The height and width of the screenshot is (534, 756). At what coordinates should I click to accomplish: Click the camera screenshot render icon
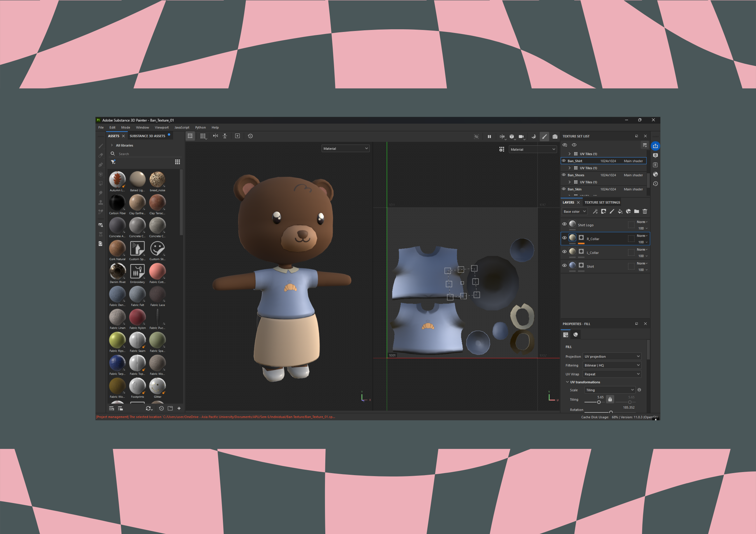pos(555,136)
